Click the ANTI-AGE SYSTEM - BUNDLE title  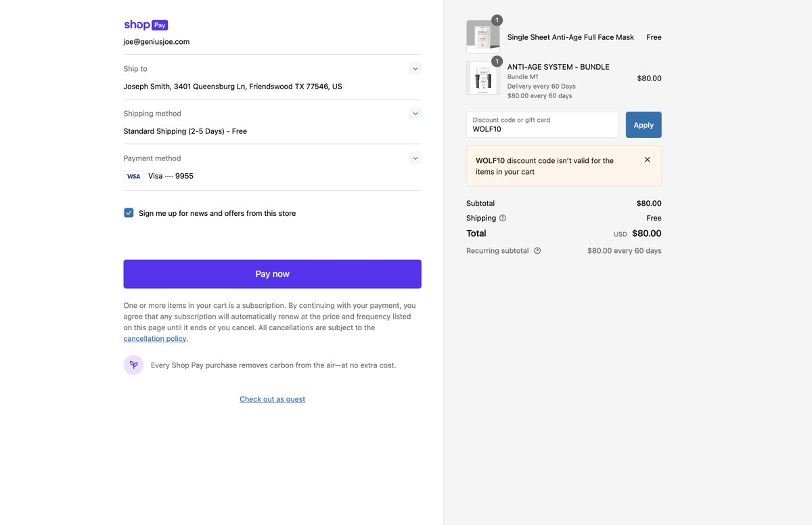click(558, 67)
